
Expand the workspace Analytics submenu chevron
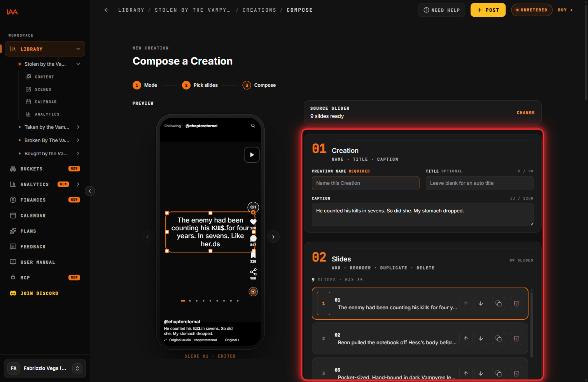pyautogui.click(x=78, y=184)
